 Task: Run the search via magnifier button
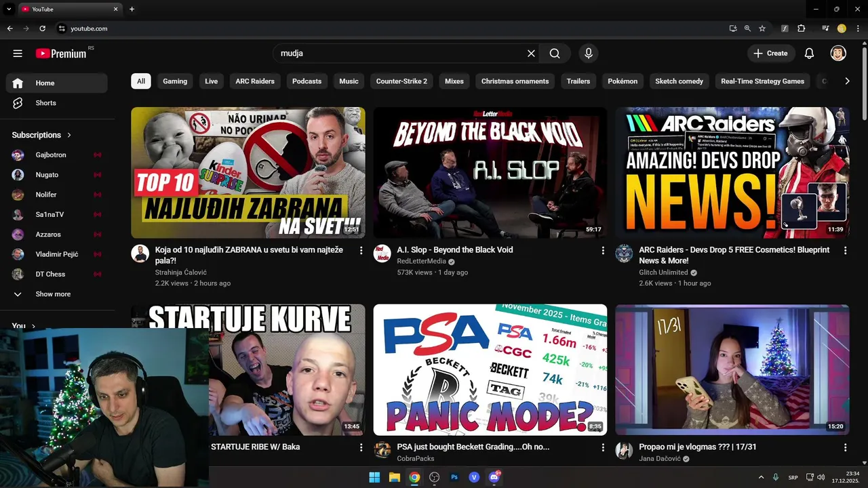point(555,54)
